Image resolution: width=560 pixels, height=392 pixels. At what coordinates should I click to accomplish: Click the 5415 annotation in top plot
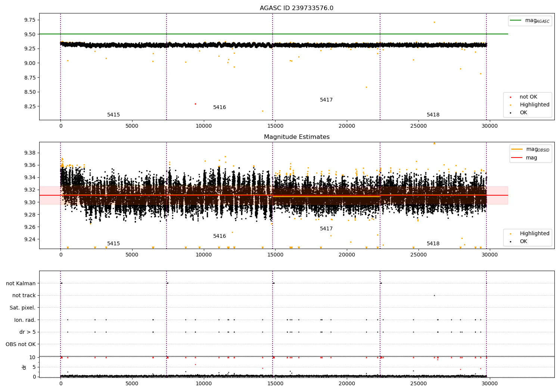113,115
